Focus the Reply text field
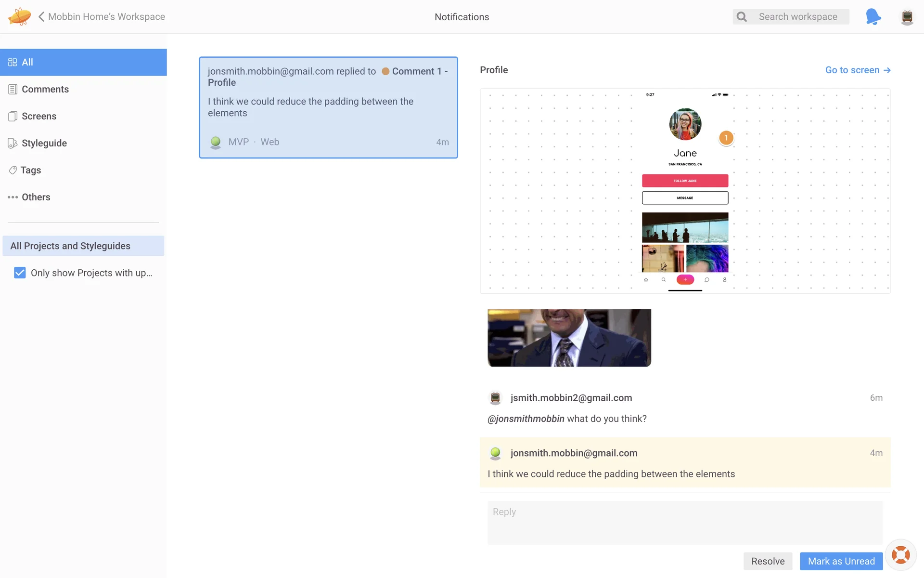 [684, 522]
